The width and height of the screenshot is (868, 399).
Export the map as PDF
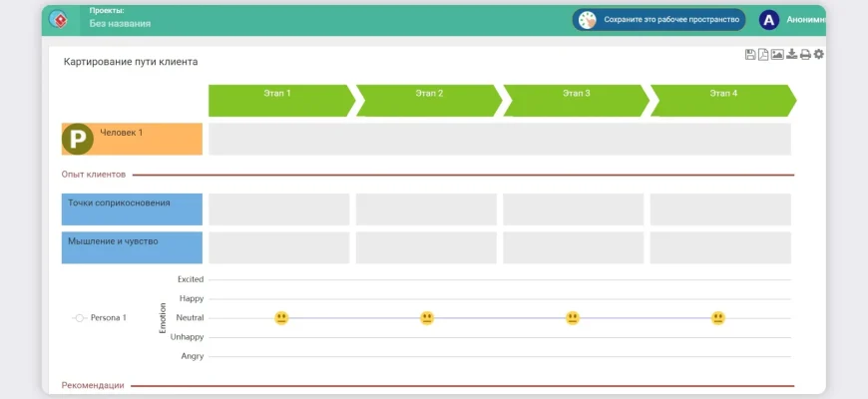coord(763,55)
